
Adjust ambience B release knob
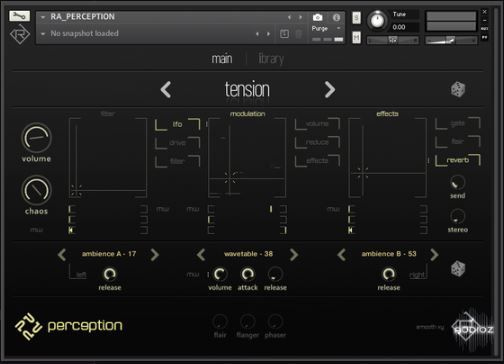(x=389, y=274)
